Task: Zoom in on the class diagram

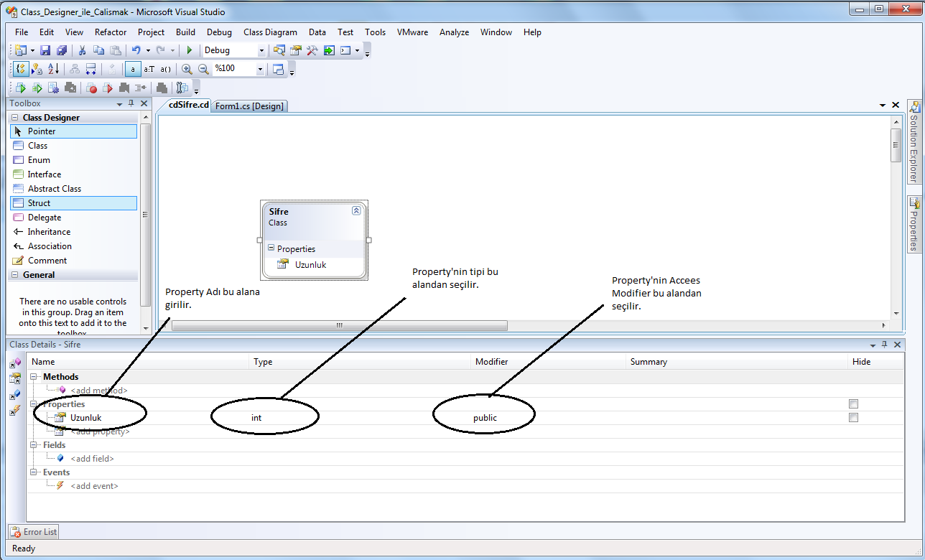Action: [x=187, y=69]
